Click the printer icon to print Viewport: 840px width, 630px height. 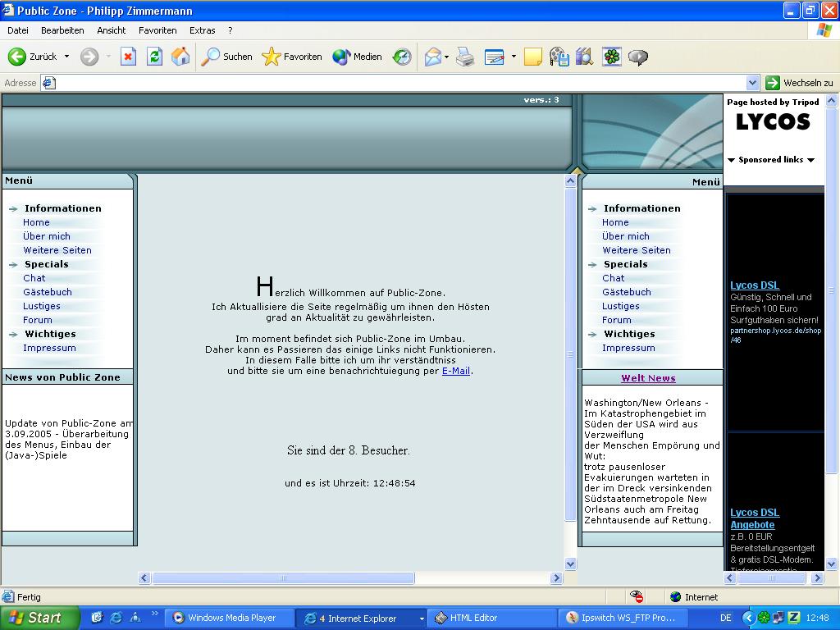tap(465, 57)
